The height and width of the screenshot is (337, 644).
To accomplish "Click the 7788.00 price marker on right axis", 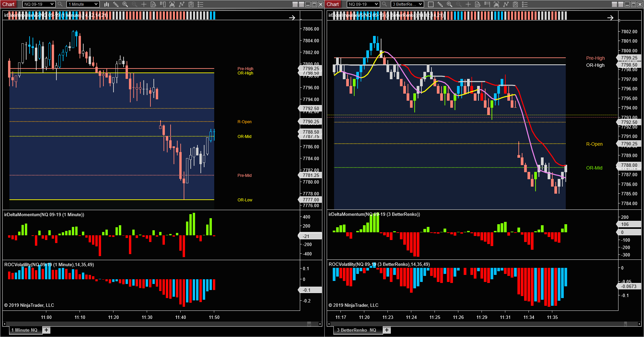I will [x=629, y=165].
